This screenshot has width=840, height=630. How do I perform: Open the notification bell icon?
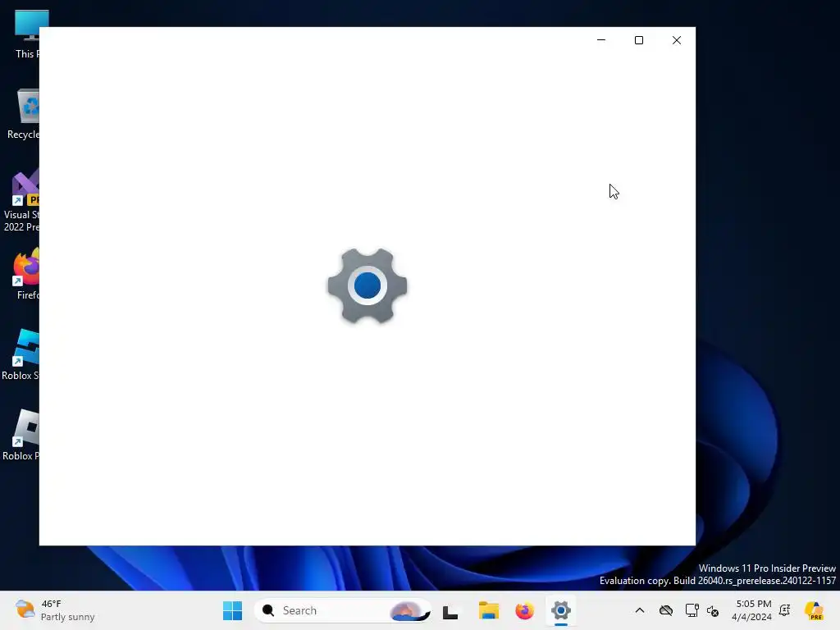coord(785,610)
